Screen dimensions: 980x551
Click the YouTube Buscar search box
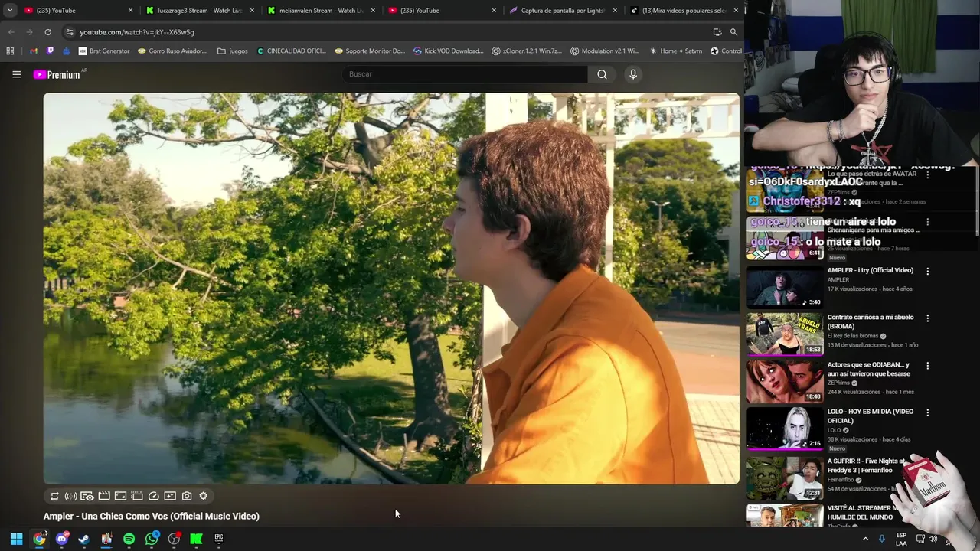pos(465,74)
